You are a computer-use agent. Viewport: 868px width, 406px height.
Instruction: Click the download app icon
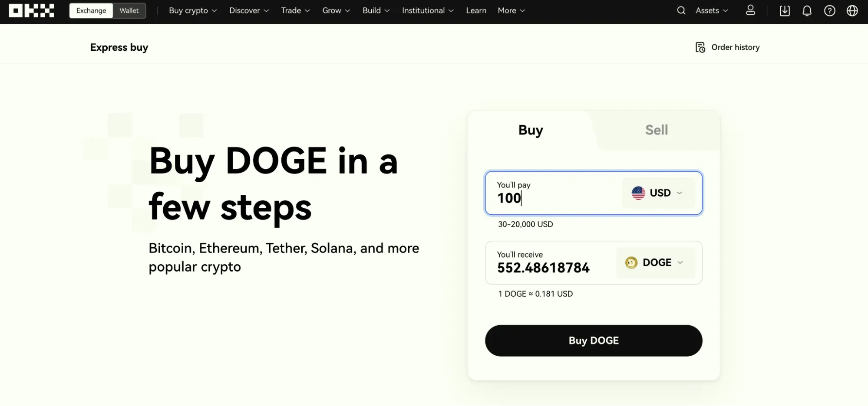(785, 10)
